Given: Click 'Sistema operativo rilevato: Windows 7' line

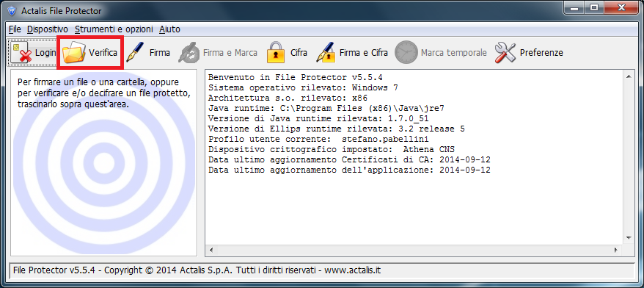Looking at the screenshot, I should coord(303,87).
